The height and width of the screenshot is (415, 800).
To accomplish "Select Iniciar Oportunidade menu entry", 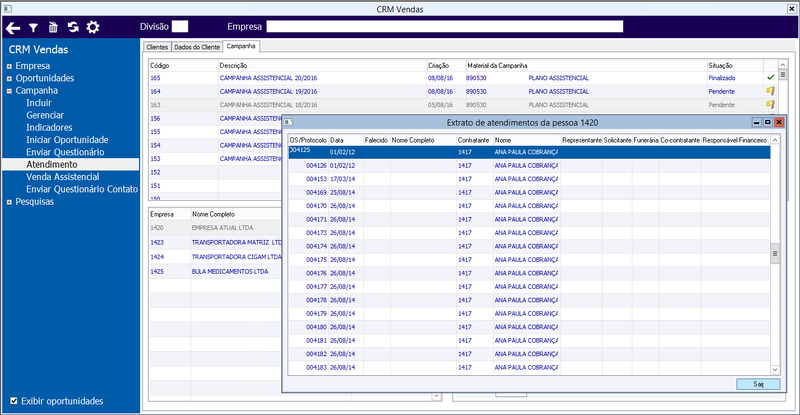I will [67, 139].
